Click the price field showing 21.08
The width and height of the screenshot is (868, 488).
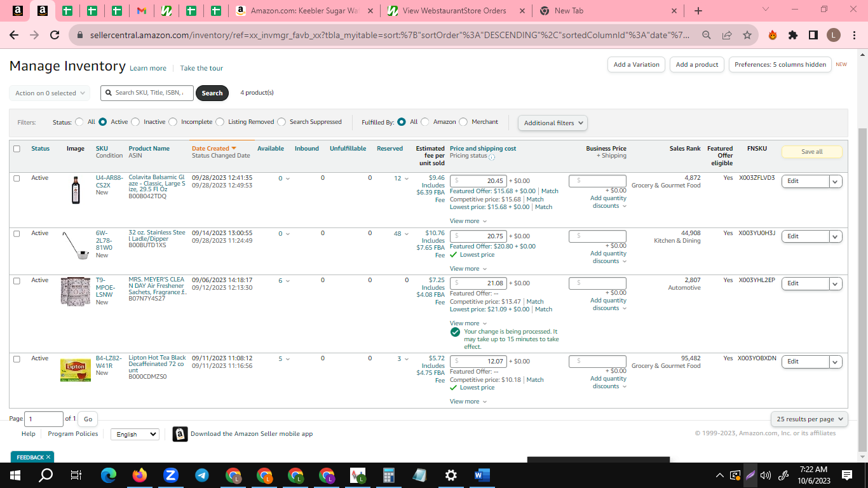click(x=478, y=283)
